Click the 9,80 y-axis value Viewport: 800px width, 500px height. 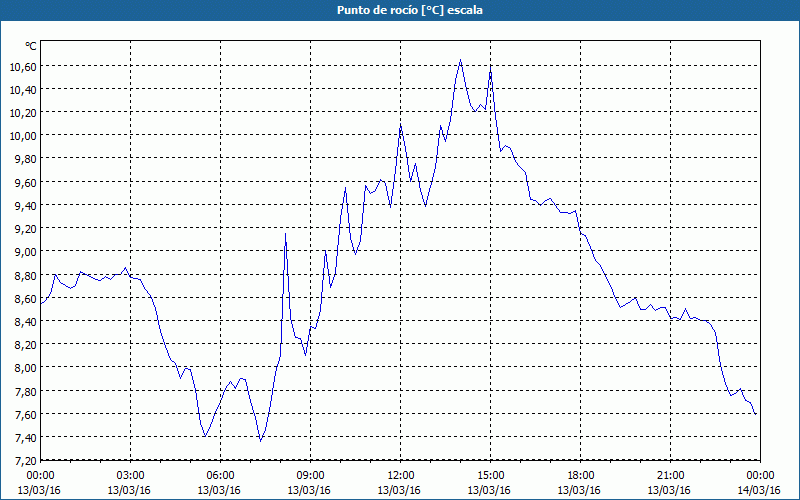[26, 159]
